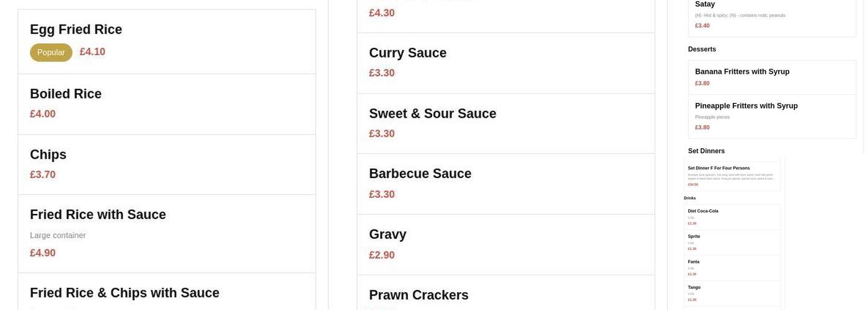Open Set Dinner F For Four Persons
Image resolution: width=868 pixels, height=310 pixels.
pyautogui.click(x=732, y=175)
